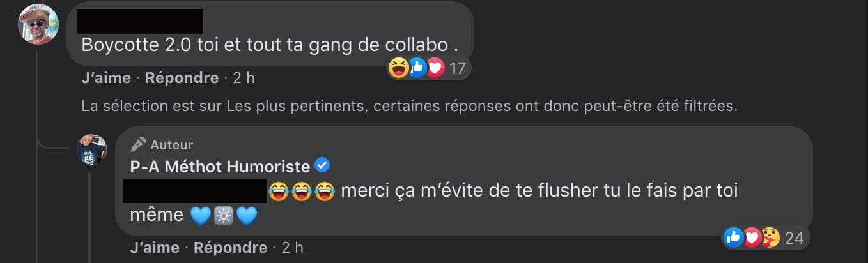Click the blue thumbs-up reaction beside count 17

pyautogui.click(x=417, y=68)
